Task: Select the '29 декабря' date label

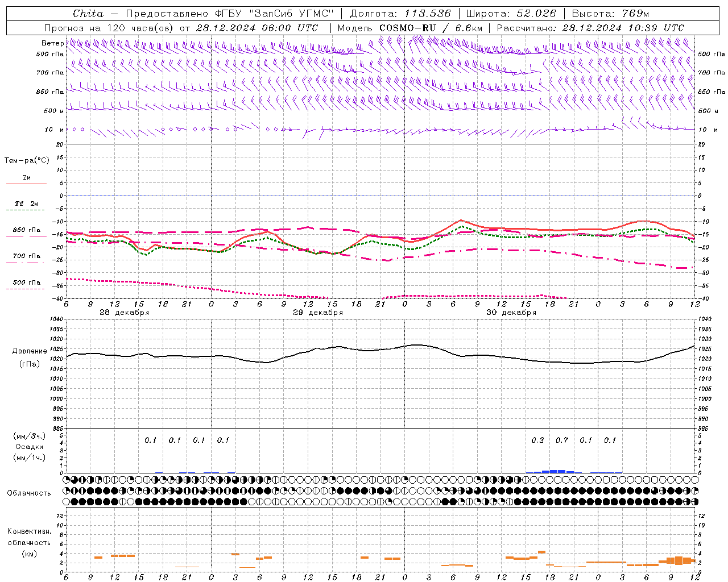Action: (x=318, y=313)
